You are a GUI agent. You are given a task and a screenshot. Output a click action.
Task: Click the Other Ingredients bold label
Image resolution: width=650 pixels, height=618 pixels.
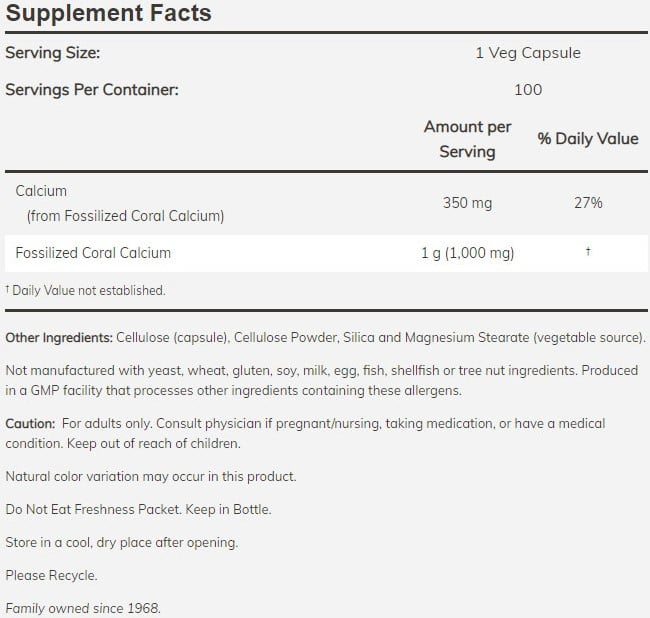click(59, 337)
